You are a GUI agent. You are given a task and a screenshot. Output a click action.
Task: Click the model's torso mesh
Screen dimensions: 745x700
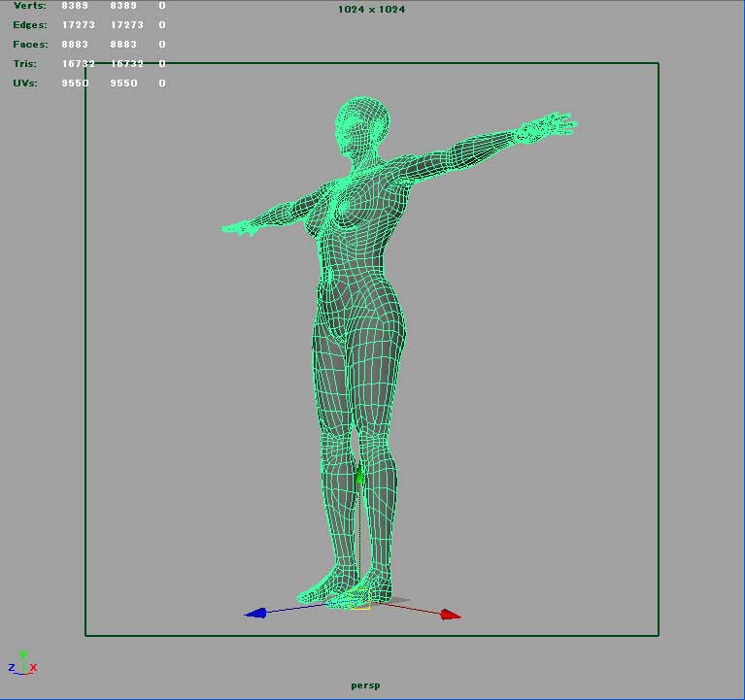(361, 243)
